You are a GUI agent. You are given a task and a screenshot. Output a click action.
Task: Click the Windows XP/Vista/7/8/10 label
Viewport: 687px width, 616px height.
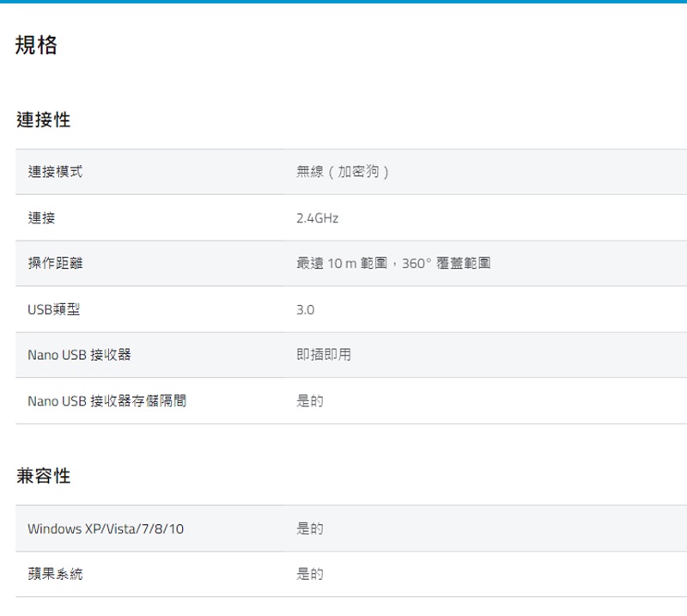point(106,528)
